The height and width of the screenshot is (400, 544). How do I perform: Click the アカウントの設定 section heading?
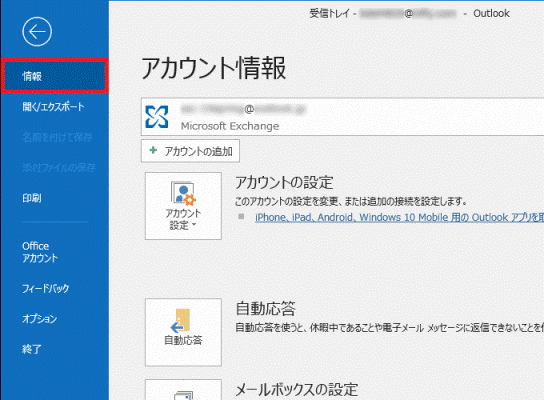(x=284, y=182)
